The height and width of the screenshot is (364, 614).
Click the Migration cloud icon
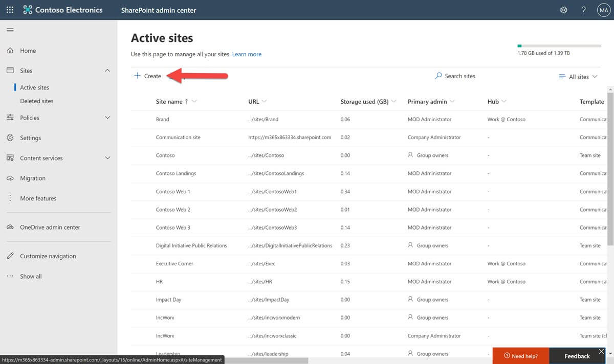point(10,178)
